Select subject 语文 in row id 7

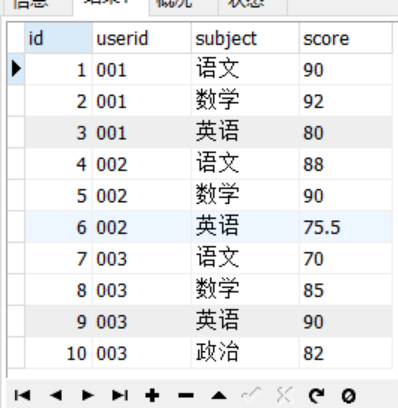point(245,258)
